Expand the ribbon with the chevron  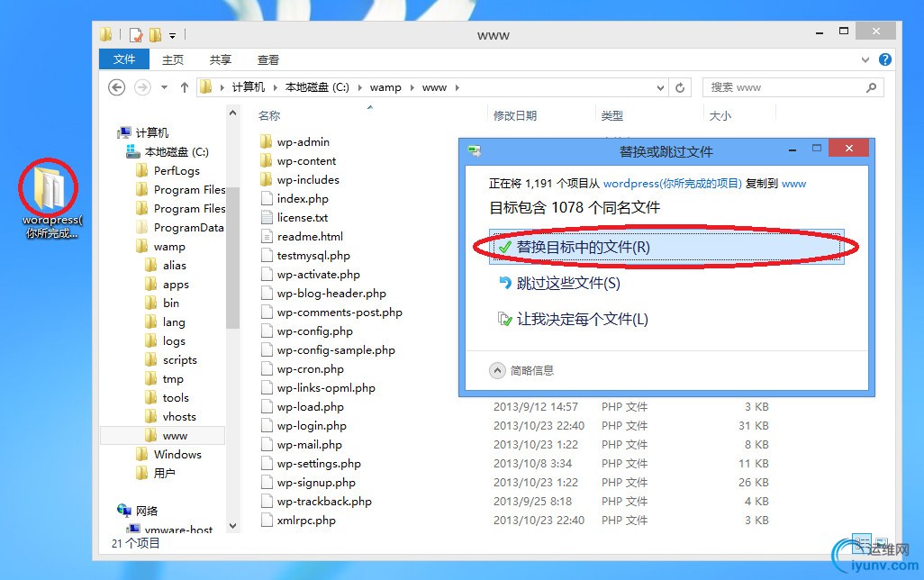pyautogui.click(x=865, y=59)
